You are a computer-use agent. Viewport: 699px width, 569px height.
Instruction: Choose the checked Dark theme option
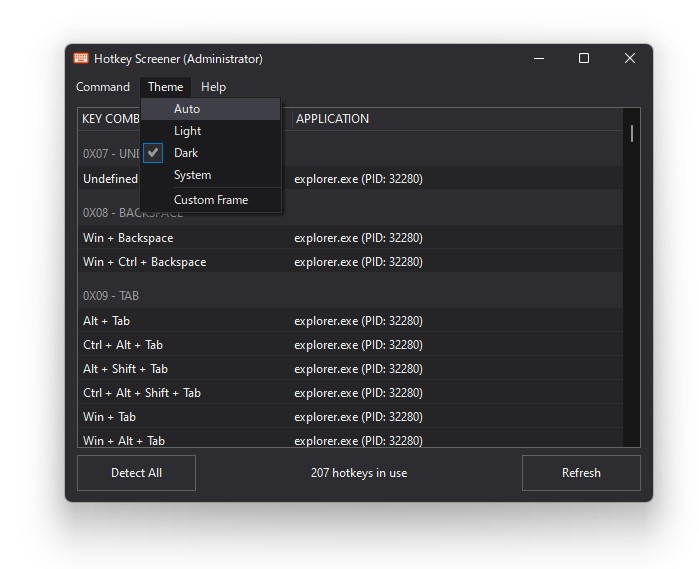click(186, 153)
